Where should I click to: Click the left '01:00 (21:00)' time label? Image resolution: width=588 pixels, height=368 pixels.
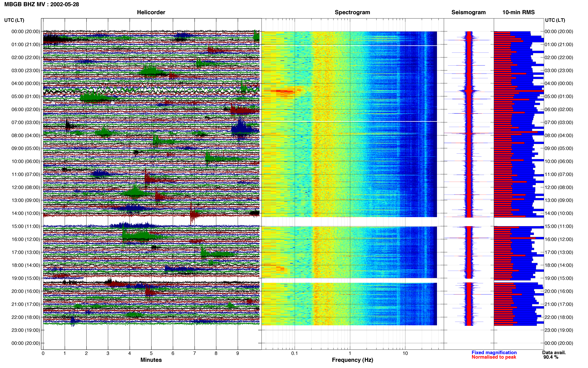(x=26, y=45)
